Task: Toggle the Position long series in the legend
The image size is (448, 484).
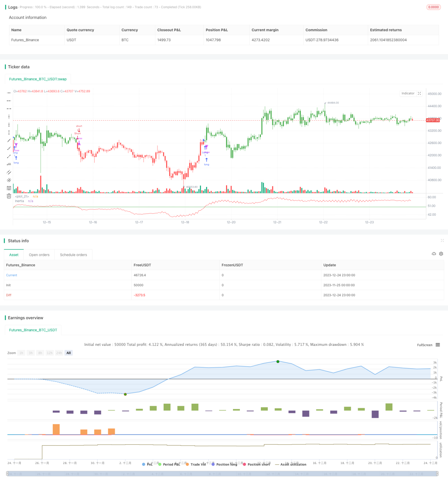Action: [x=224, y=464]
